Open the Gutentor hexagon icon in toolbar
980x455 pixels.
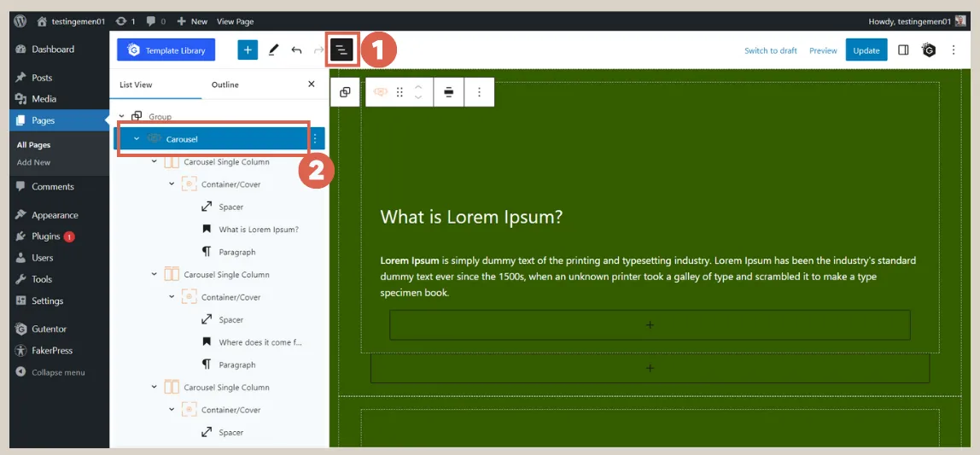930,50
